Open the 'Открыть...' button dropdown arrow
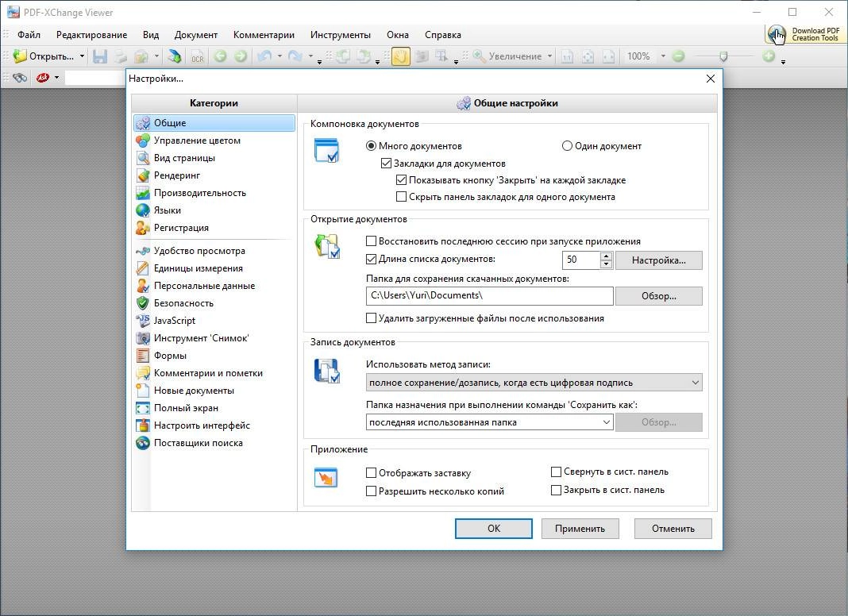The height and width of the screenshot is (616, 848). click(x=83, y=56)
